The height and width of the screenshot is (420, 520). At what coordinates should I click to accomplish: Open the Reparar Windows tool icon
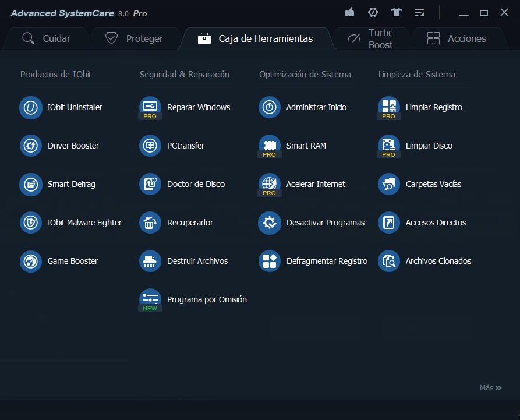pyautogui.click(x=150, y=108)
